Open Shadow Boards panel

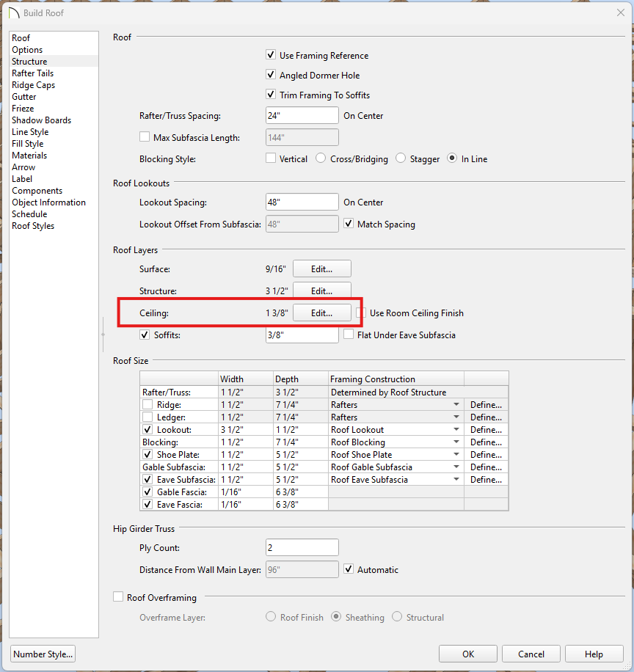(42, 120)
